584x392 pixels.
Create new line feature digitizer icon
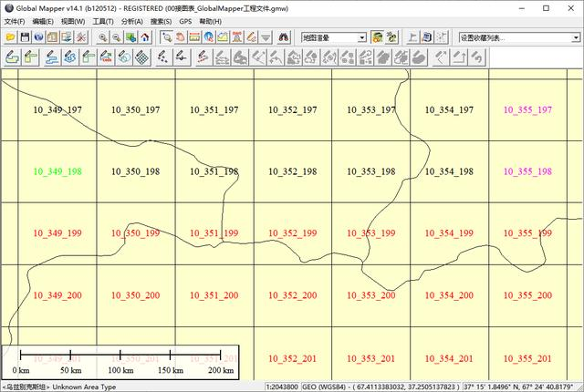52,57
